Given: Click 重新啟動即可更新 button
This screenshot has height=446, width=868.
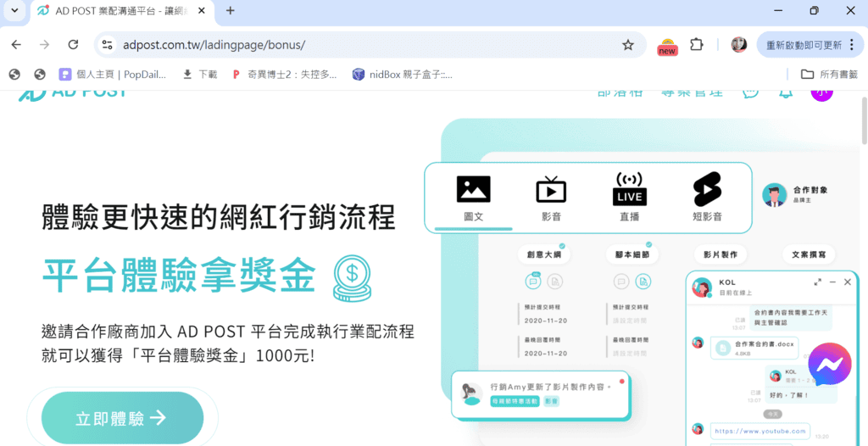Looking at the screenshot, I should click(804, 45).
